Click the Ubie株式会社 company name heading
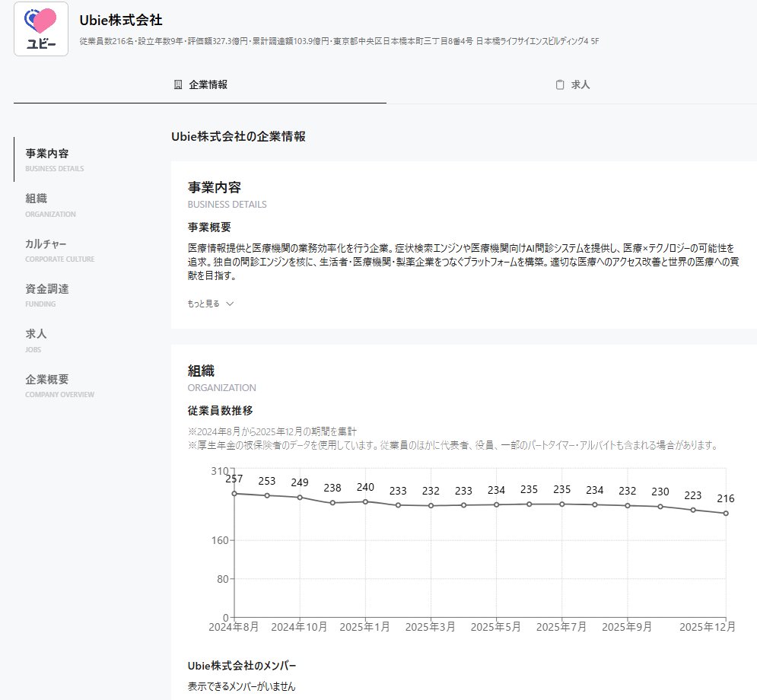Image resolution: width=757 pixels, height=700 pixels. (121, 21)
